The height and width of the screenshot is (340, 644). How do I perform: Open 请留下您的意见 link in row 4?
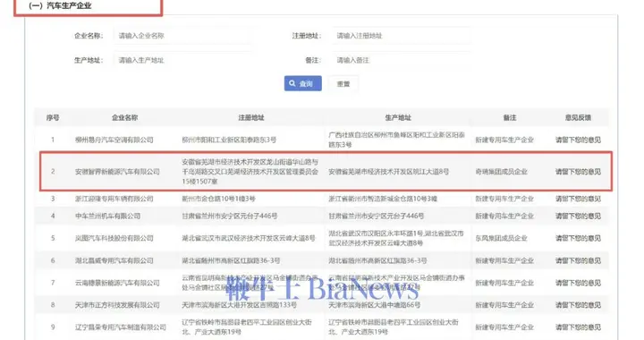[578, 216]
